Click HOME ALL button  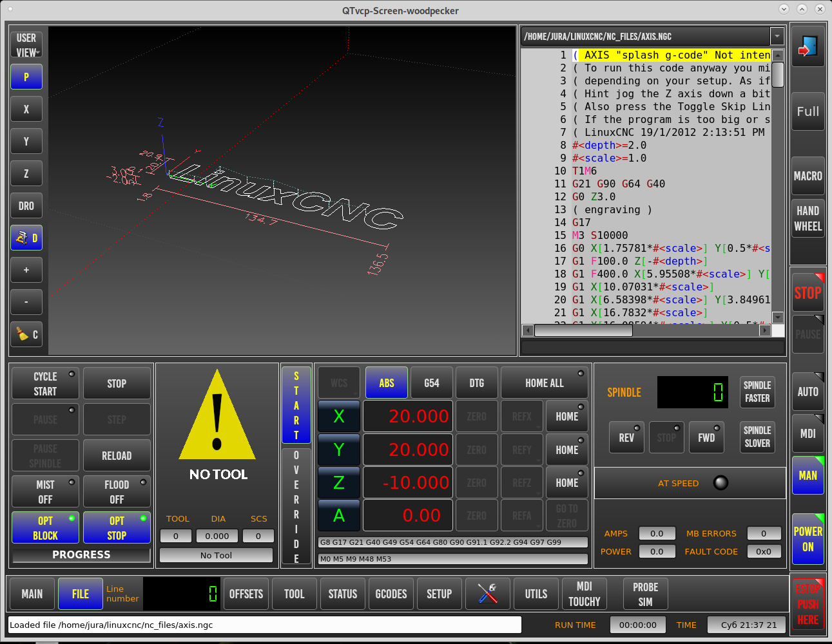pos(545,383)
